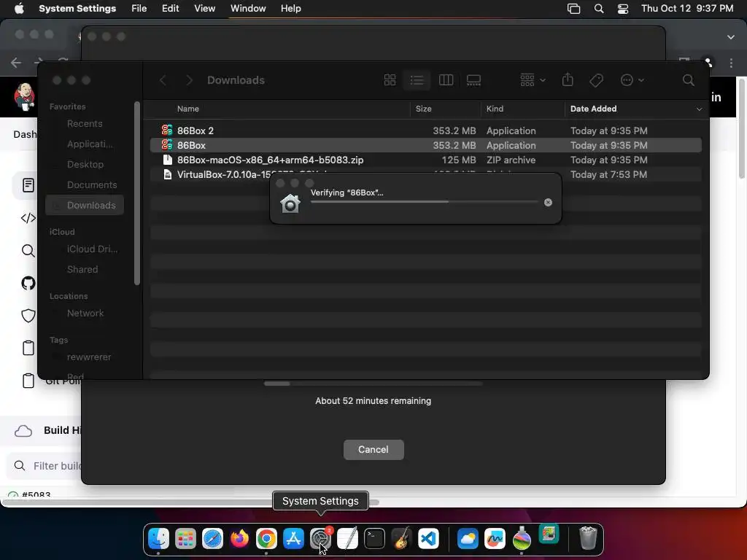Switch Finder to gallery view
This screenshot has width=747, height=560.
tap(473, 80)
